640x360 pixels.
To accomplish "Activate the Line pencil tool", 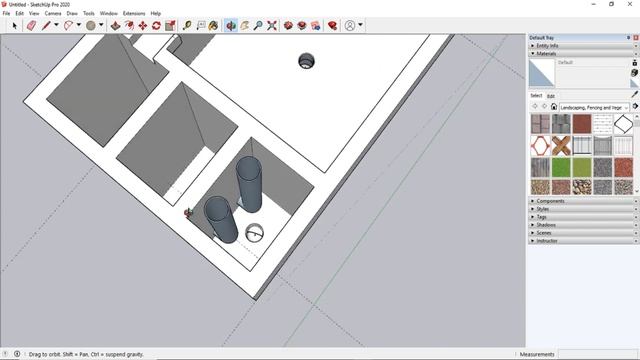I will tap(46, 25).
